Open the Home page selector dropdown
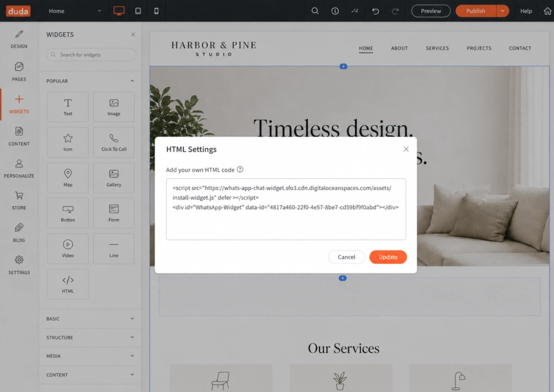554x392 pixels. click(x=75, y=11)
